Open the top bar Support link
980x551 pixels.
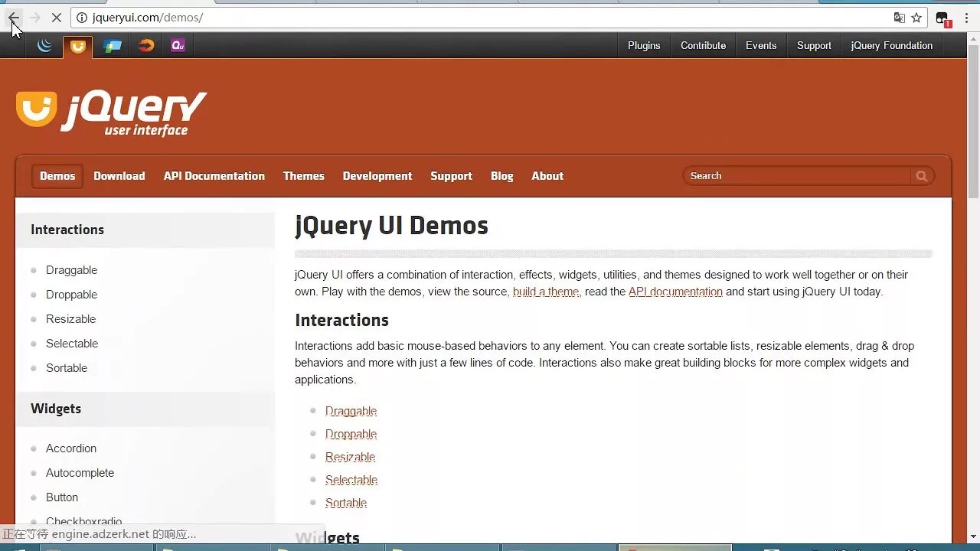(x=814, y=46)
